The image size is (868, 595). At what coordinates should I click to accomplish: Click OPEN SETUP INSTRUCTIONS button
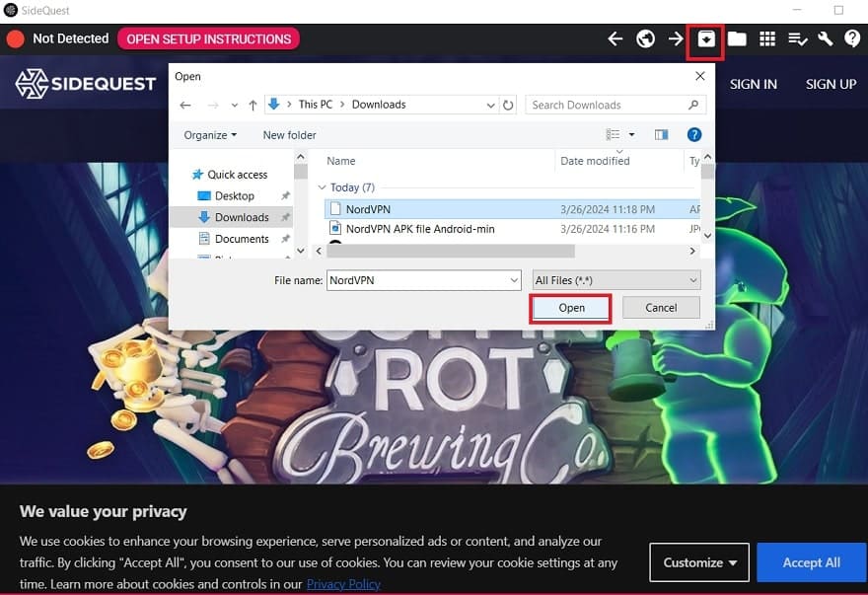click(209, 38)
